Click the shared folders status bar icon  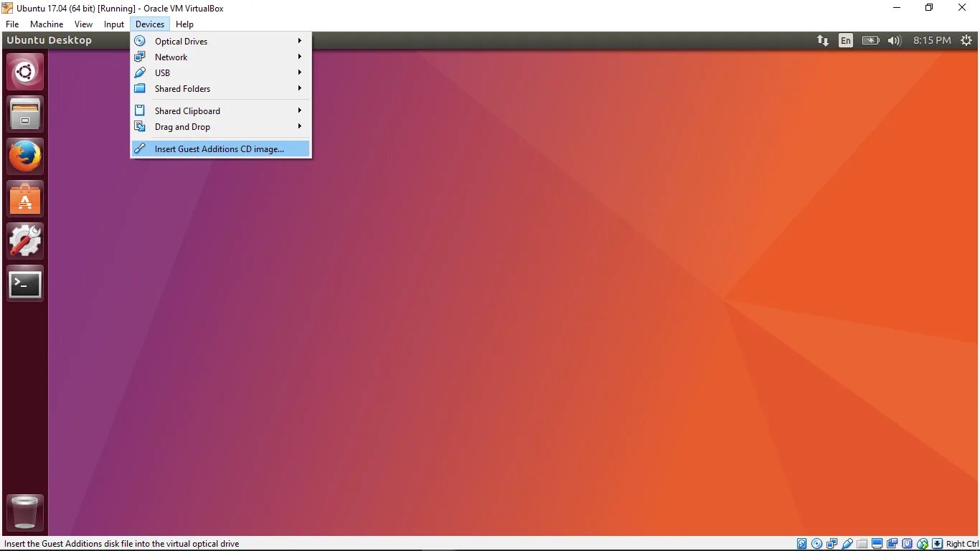[862, 544]
